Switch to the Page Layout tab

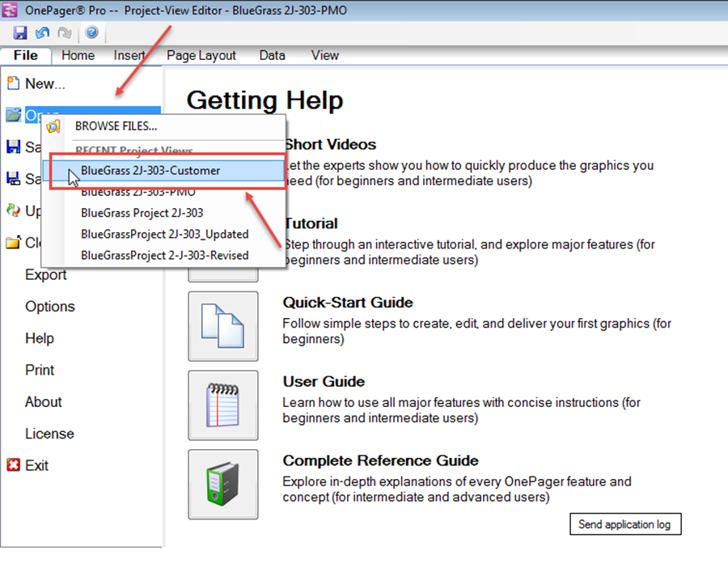201,55
